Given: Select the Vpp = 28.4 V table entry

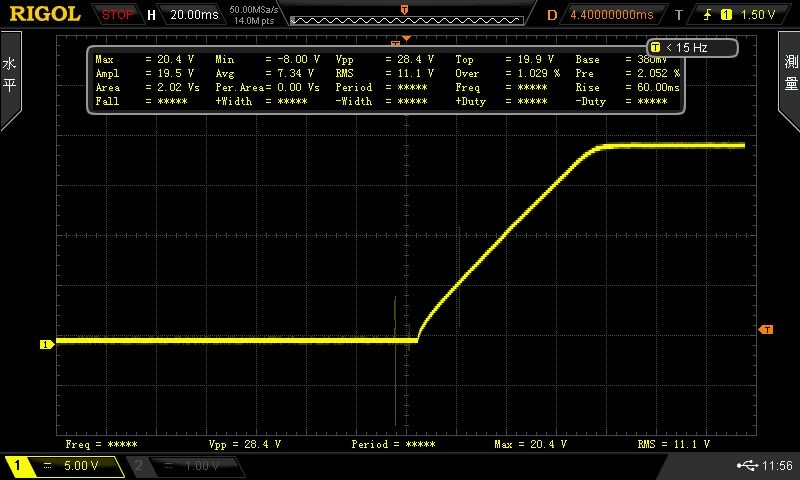Looking at the screenshot, I should click(x=385, y=59).
